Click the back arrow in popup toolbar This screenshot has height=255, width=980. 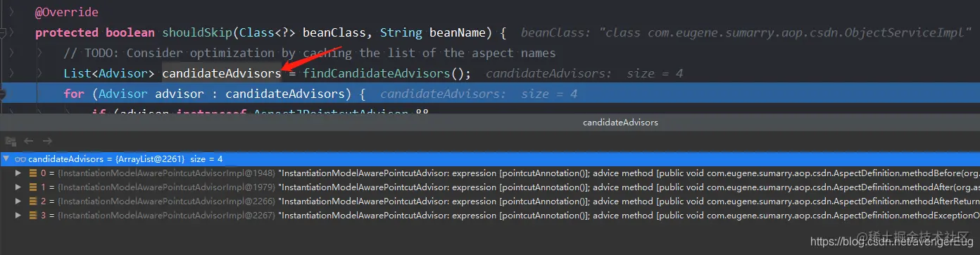click(x=29, y=141)
